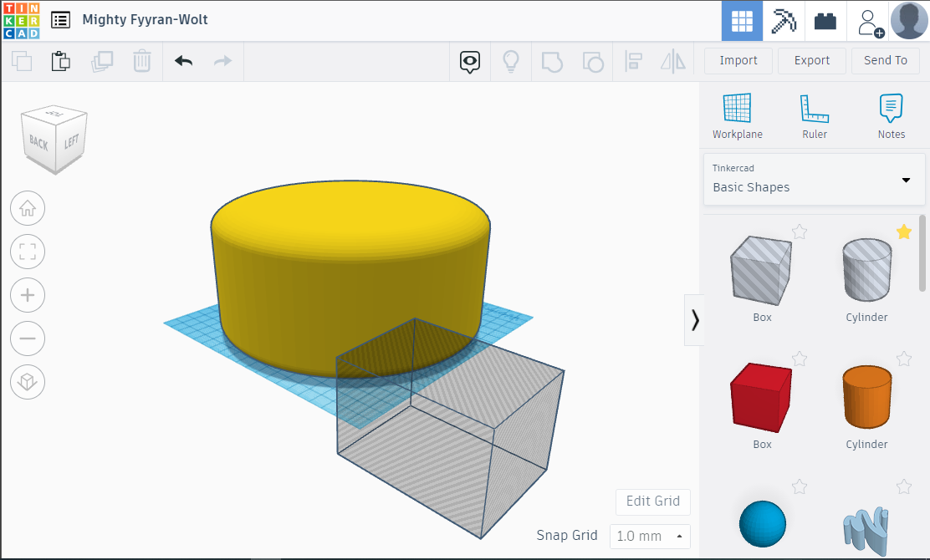Image resolution: width=930 pixels, height=560 pixels.
Task: Click the Align tool icon
Action: pyautogui.click(x=633, y=61)
